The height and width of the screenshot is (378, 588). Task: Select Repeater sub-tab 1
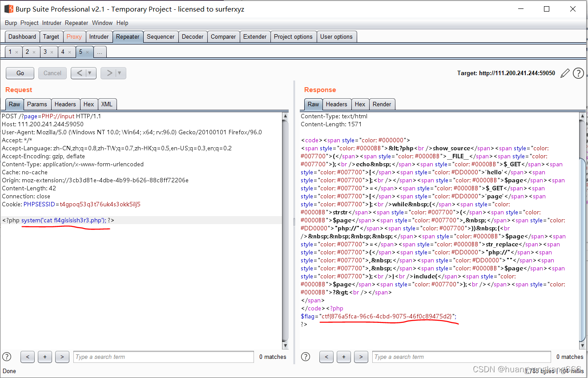pos(10,52)
